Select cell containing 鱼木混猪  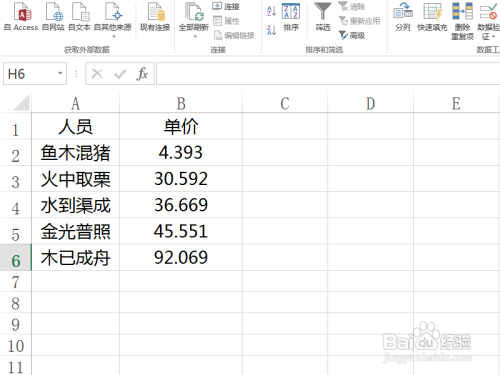[x=76, y=153]
